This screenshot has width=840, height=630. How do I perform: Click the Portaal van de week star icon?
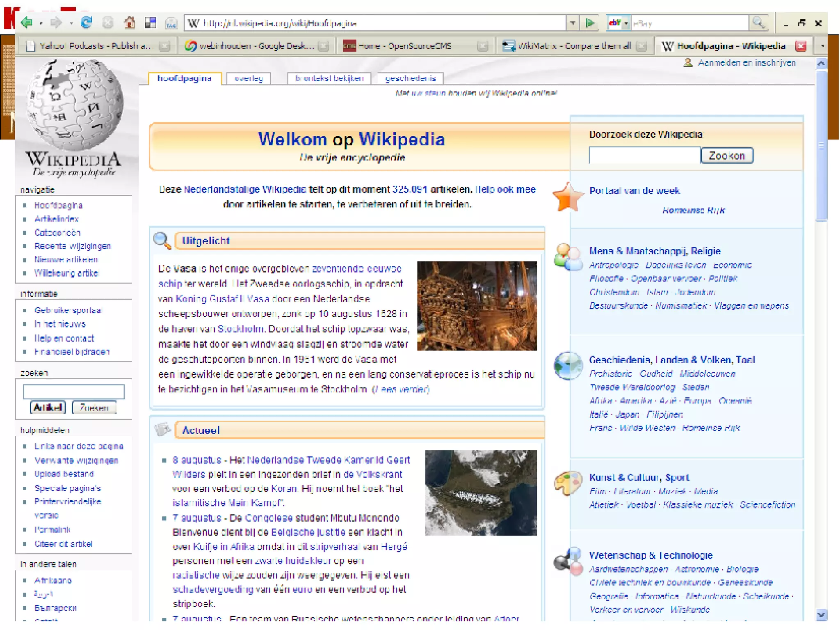(568, 198)
